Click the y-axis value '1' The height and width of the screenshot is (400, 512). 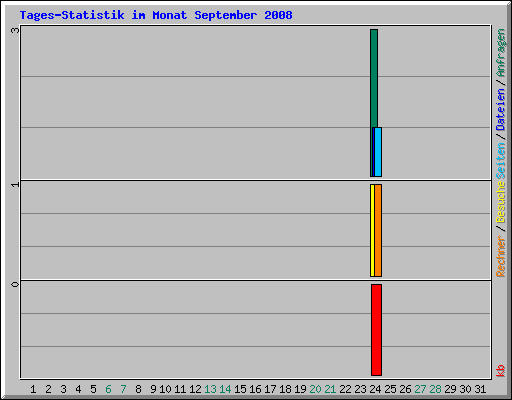point(15,184)
